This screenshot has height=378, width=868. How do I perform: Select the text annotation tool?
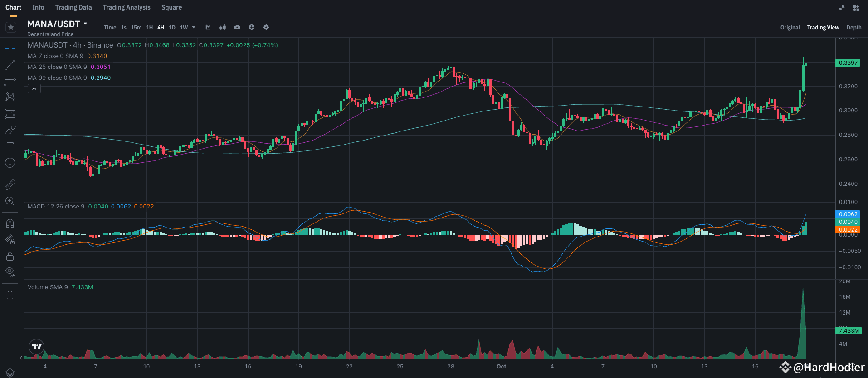click(x=10, y=146)
